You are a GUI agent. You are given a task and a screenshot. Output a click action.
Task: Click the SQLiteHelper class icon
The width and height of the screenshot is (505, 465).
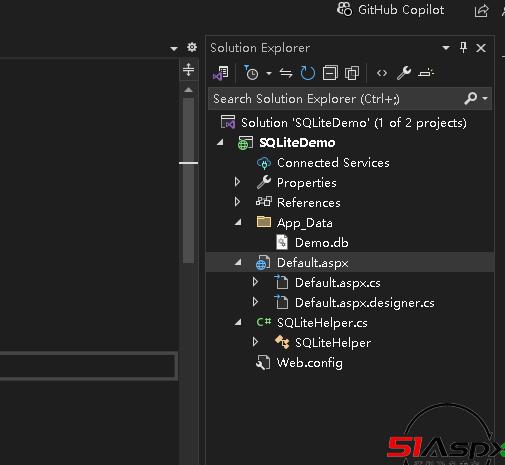click(282, 342)
